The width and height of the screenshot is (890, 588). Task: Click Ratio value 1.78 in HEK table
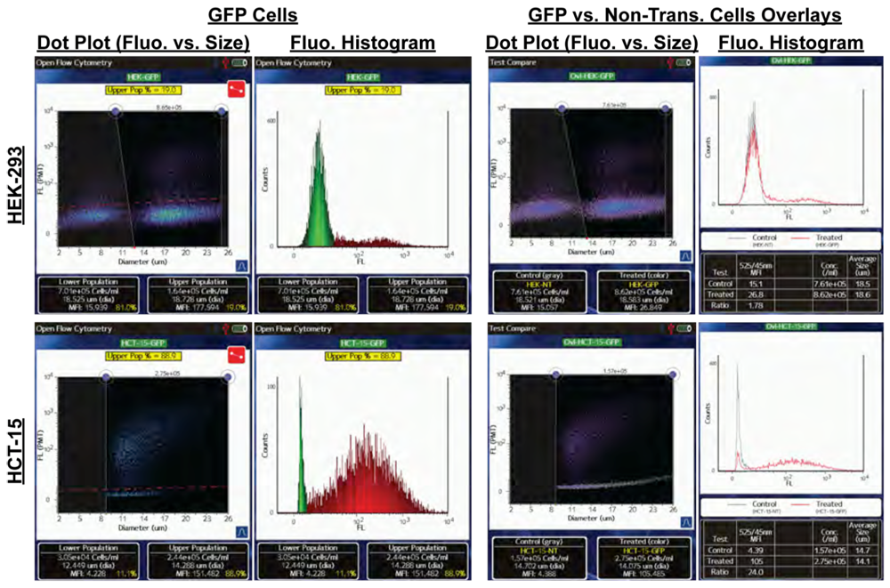pos(754,305)
